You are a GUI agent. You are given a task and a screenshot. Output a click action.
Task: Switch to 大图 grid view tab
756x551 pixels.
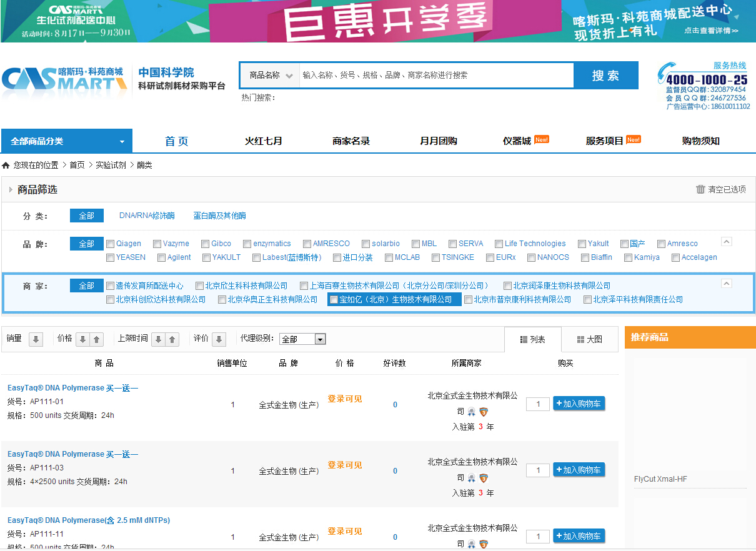[589, 339]
